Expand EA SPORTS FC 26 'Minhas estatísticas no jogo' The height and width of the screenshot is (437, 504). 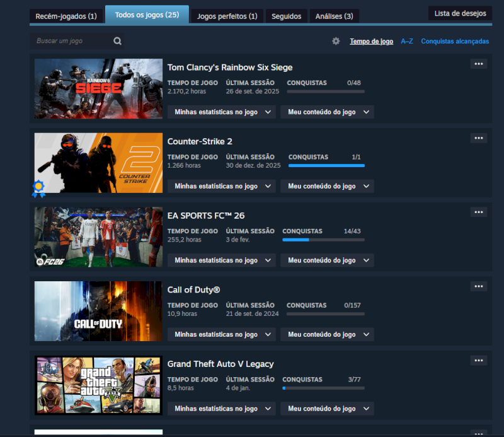(x=221, y=260)
